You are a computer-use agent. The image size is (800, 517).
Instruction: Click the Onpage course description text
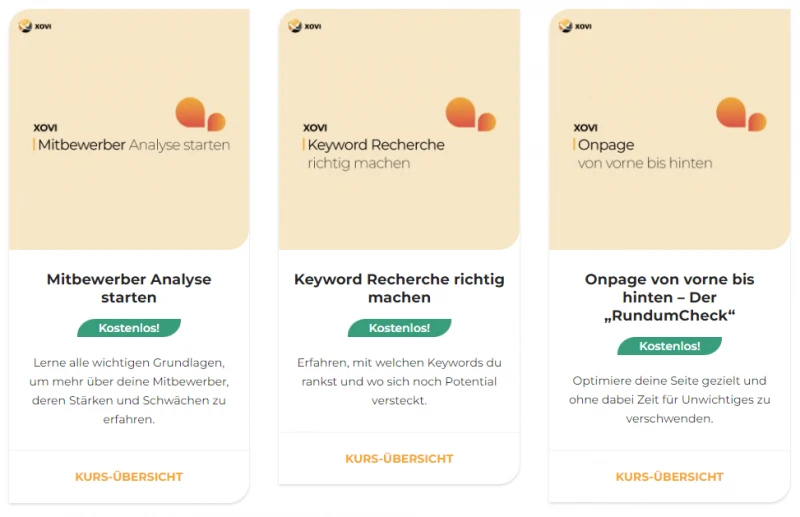669,399
